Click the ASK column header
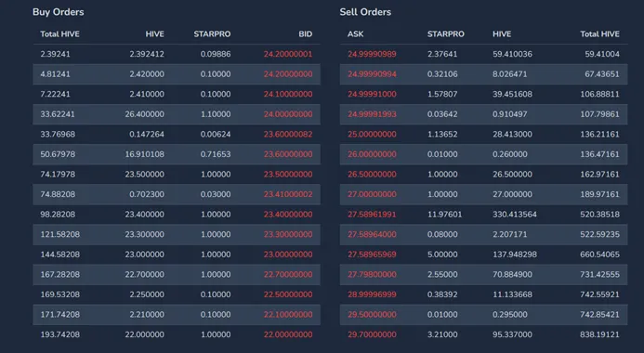Viewport: 644px width, 353px height. (355, 34)
